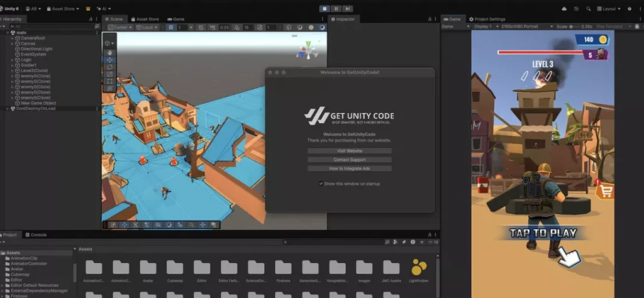
Task: Collapse the main scene in Hierarchy
Action: [8, 33]
